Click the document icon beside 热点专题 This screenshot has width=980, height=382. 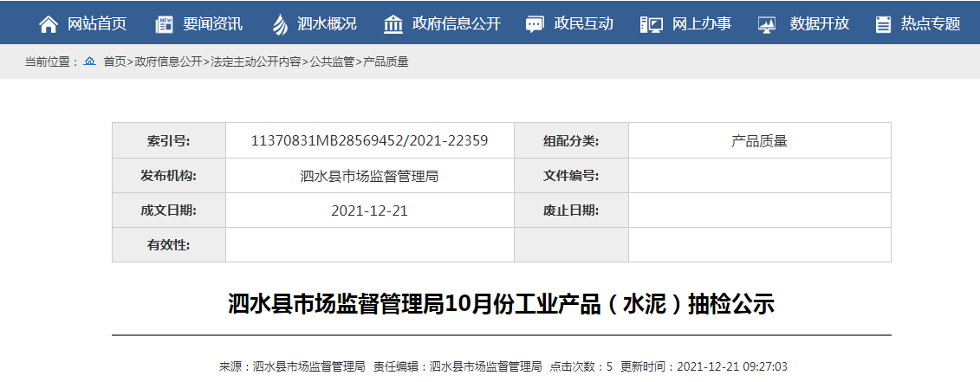point(883,24)
